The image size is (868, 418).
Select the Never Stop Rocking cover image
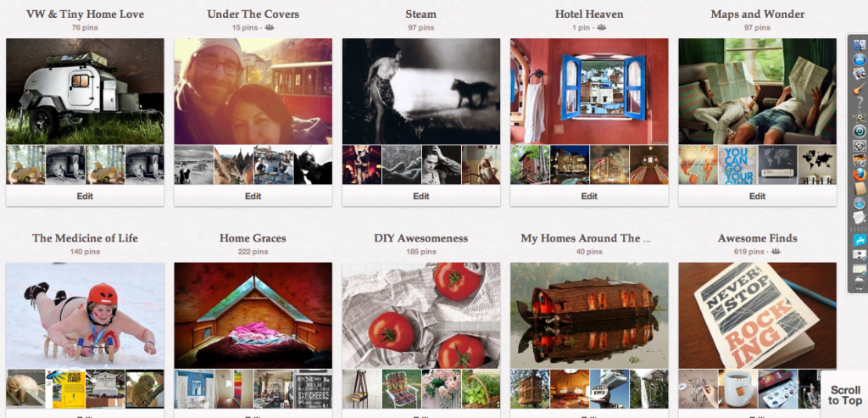pos(757,315)
